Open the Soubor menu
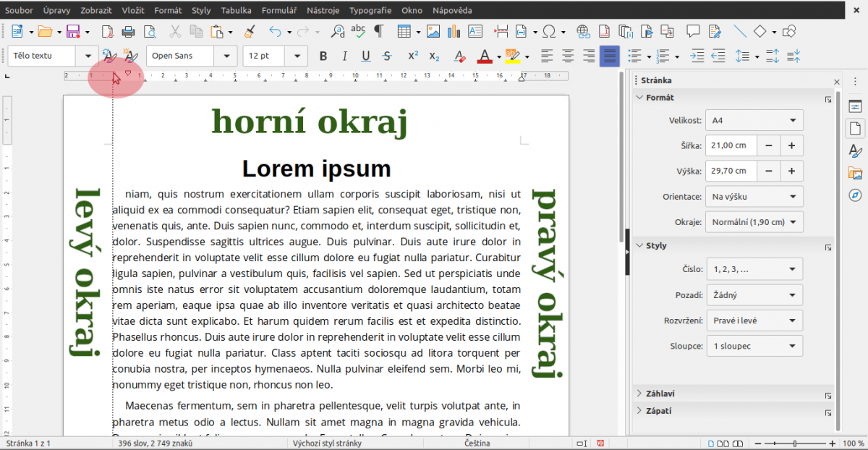 [19, 11]
